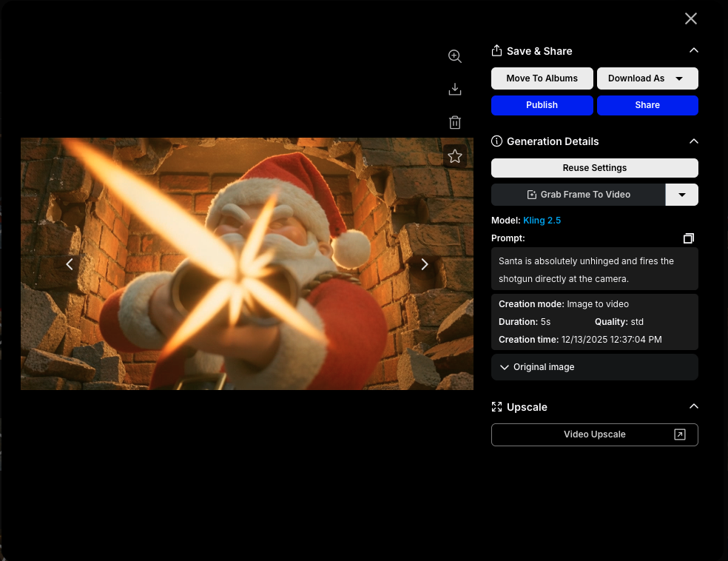Click the blue Publish button

[x=542, y=105]
